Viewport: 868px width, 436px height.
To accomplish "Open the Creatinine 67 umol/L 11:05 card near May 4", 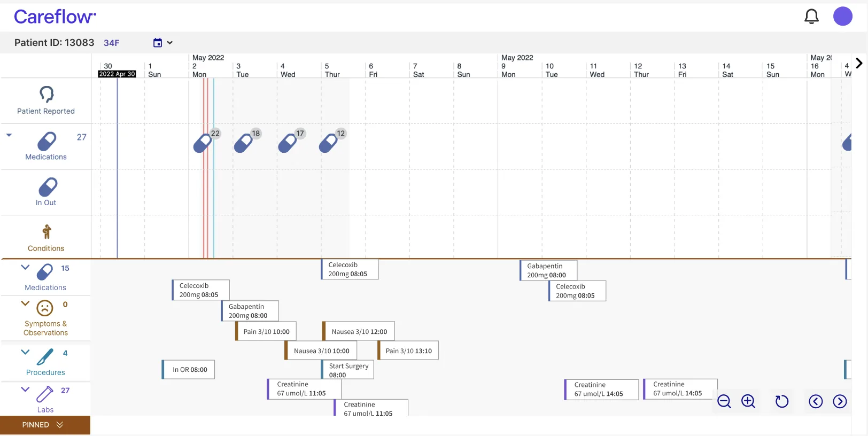I will (304, 388).
